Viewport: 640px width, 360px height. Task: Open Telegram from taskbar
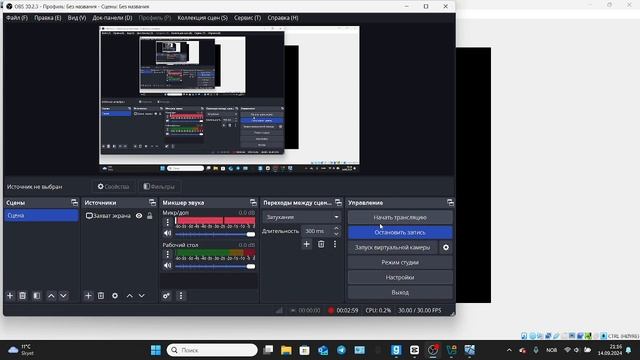pos(341,350)
